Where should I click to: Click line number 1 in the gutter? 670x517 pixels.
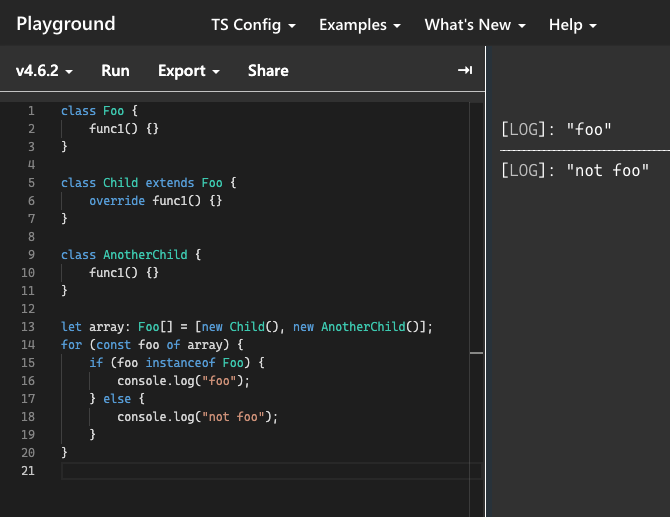(x=31, y=111)
